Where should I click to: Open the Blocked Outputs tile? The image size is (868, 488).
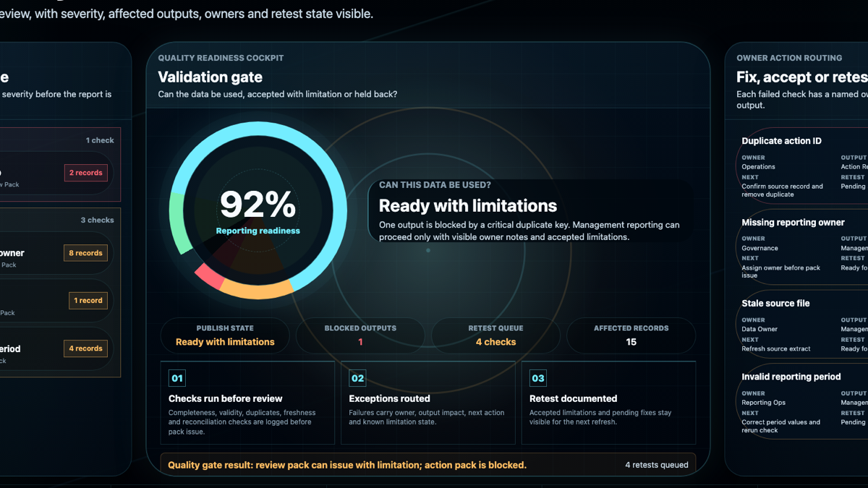360,335
